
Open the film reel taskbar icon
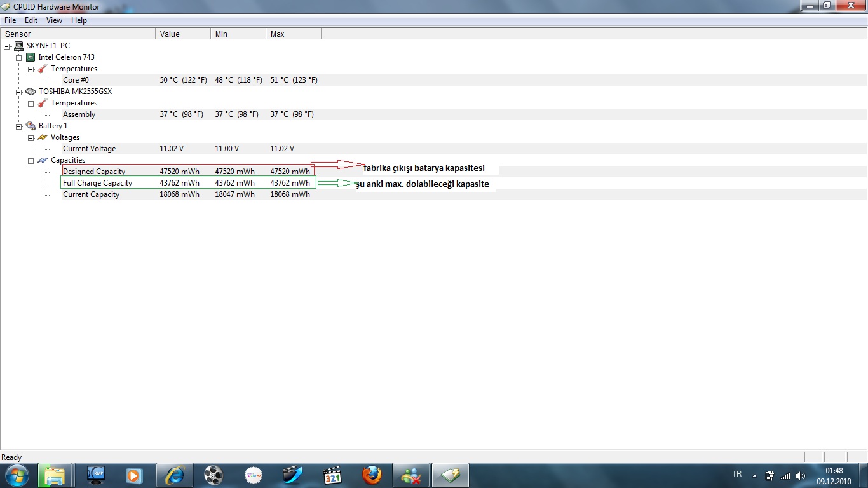click(214, 475)
